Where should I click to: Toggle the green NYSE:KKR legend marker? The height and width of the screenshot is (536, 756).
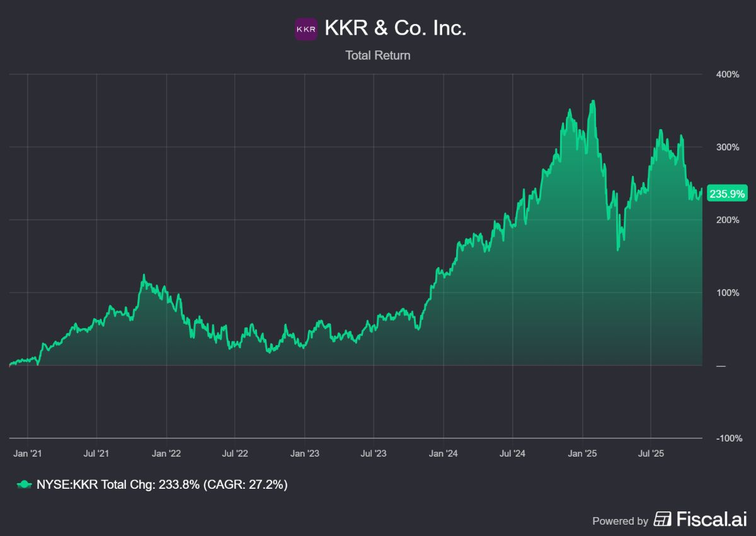point(23,484)
